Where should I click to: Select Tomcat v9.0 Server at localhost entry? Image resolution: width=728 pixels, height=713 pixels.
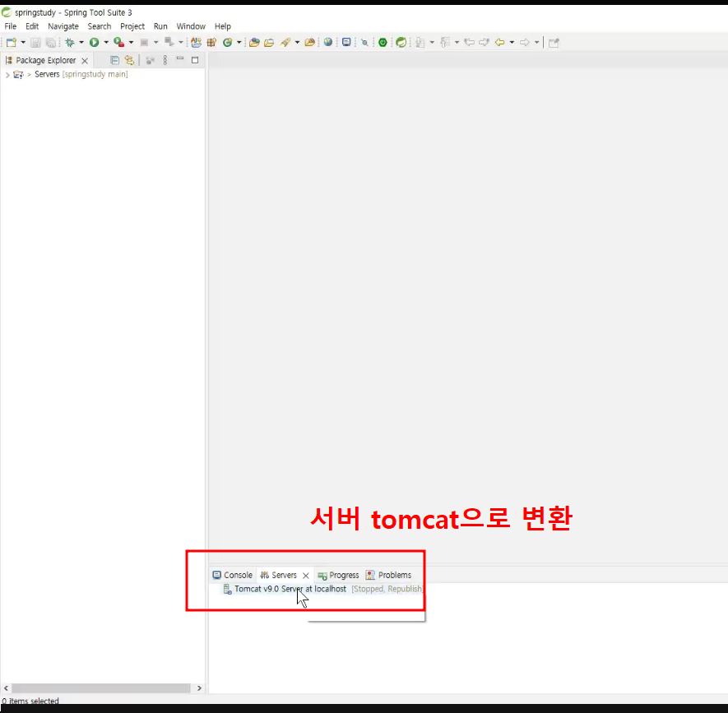(323, 589)
